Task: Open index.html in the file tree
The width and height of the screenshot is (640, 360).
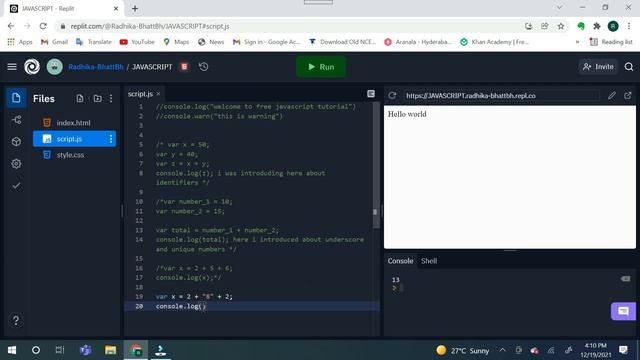Action: click(x=73, y=122)
